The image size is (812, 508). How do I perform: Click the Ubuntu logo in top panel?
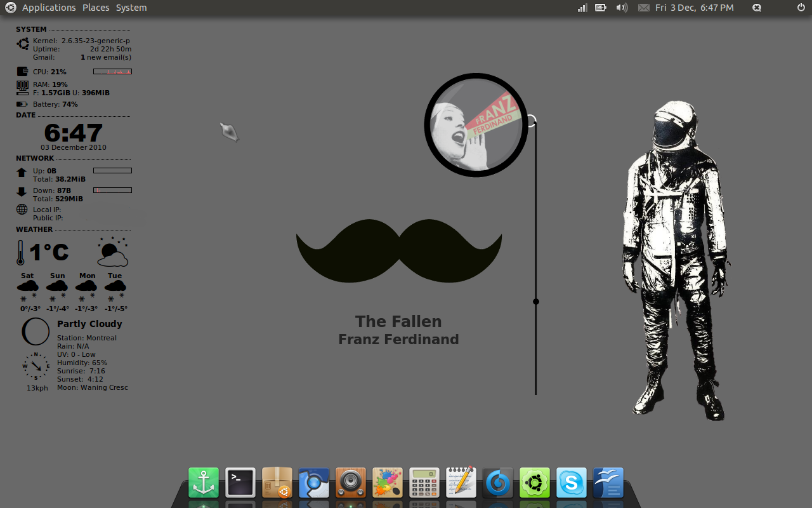(x=11, y=8)
